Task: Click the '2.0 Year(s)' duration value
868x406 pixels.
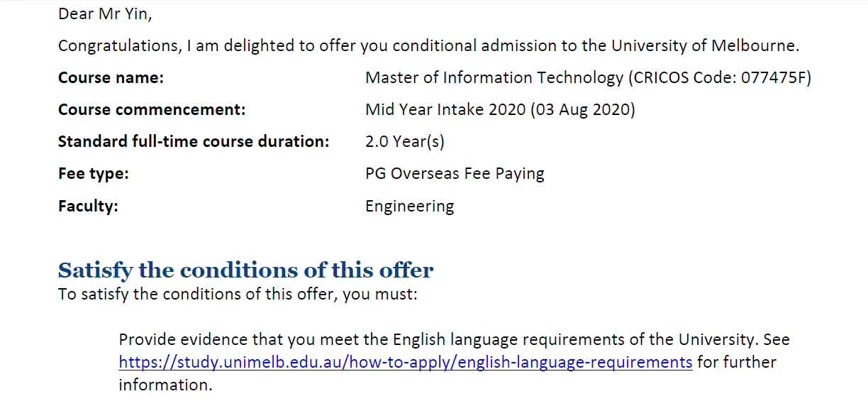Action: (x=405, y=141)
